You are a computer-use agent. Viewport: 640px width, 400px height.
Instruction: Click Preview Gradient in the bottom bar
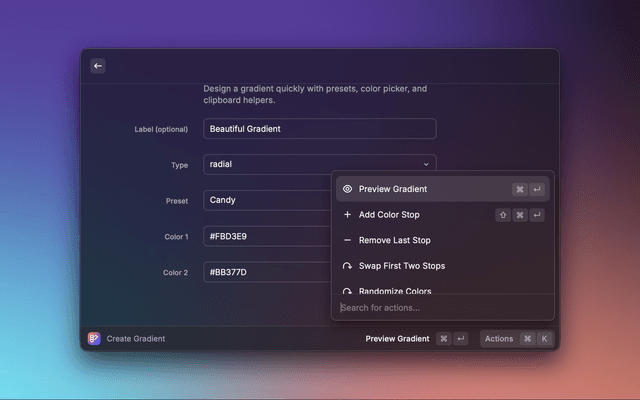point(397,339)
